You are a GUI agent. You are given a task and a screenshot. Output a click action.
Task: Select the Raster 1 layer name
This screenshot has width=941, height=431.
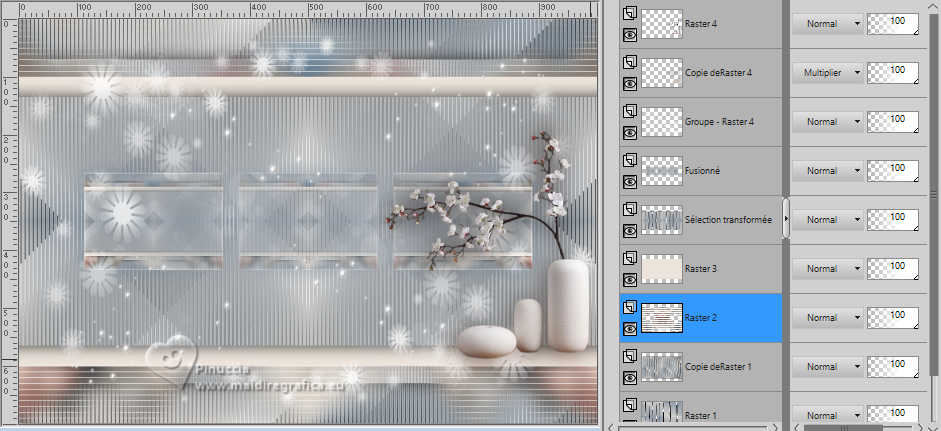(700, 415)
